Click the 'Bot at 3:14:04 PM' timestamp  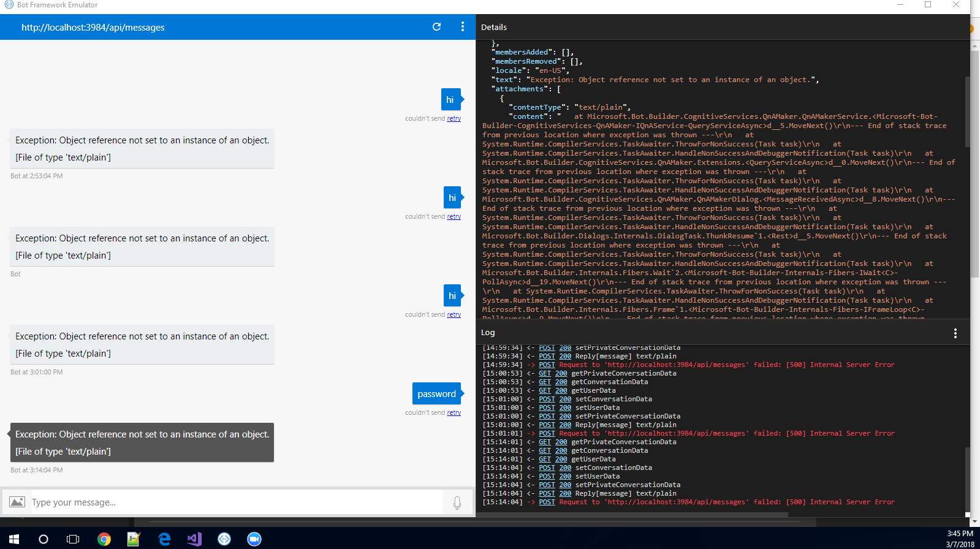click(37, 471)
